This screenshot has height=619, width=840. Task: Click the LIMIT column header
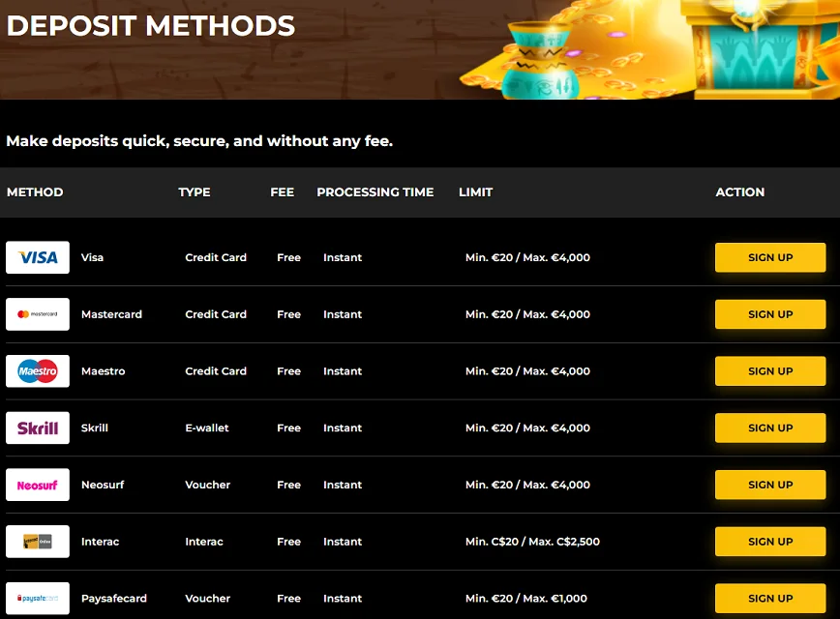click(476, 192)
